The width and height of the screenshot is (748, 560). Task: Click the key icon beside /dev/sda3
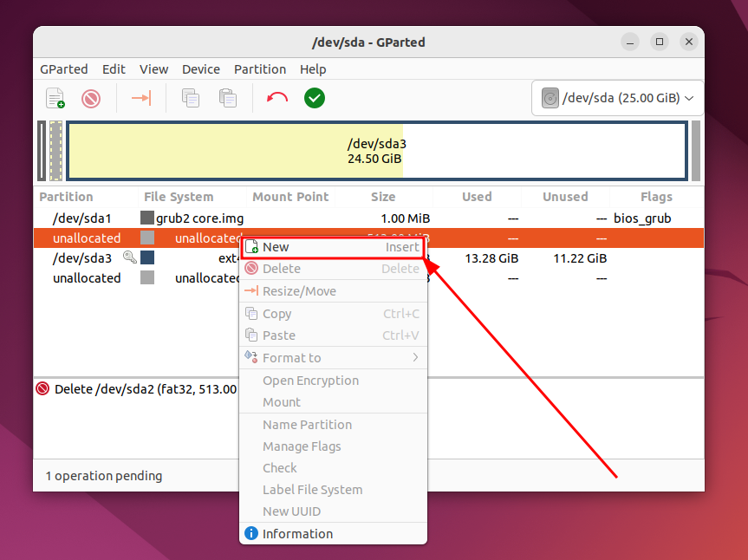pos(129,257)
